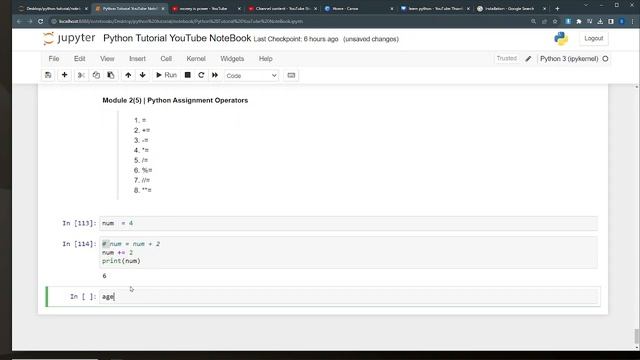Image resolution: width=640 pixels, height=360 pixels.
Task: Paste cells below from toolbar
Action: pos(111,76)
